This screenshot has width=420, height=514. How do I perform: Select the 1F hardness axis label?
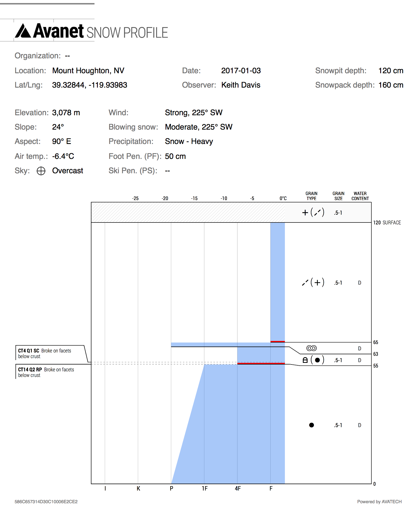[x=204, y=489]
